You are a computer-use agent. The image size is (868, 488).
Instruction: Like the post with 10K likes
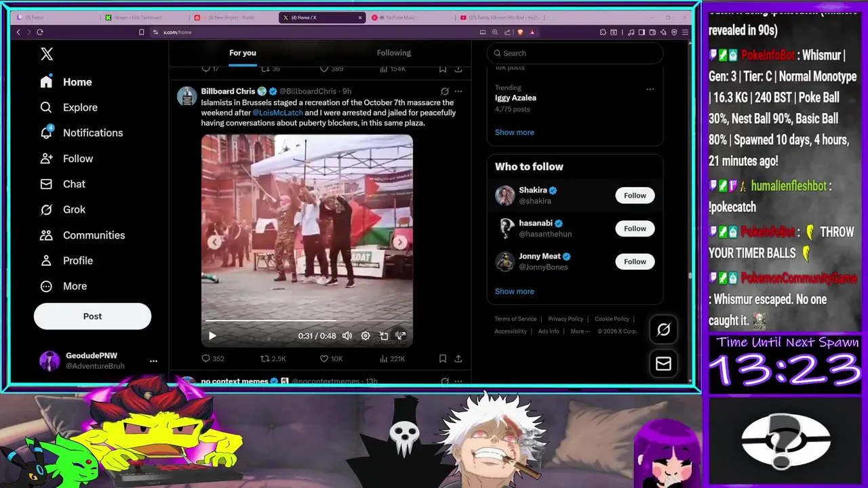point(331,359)
